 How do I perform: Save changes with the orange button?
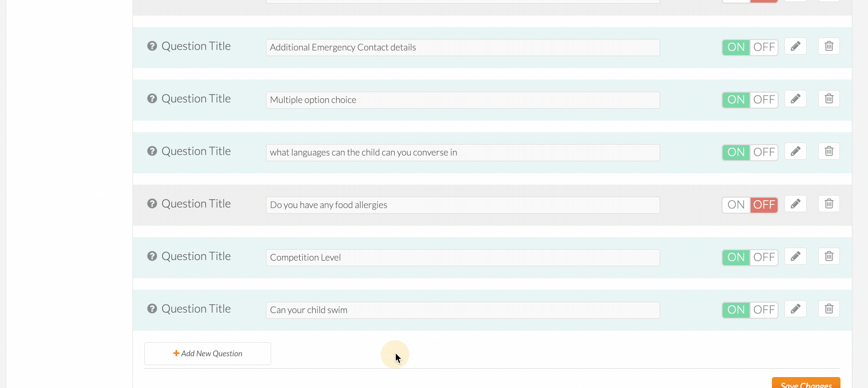806,383
